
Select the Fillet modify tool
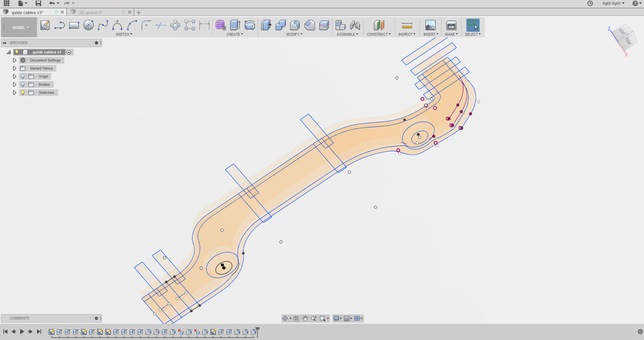tap(295, 25)
